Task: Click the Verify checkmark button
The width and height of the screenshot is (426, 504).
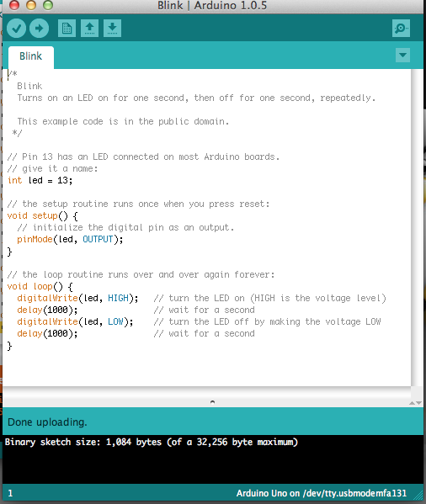Action: pyautogui.click(x=16, y=29)
